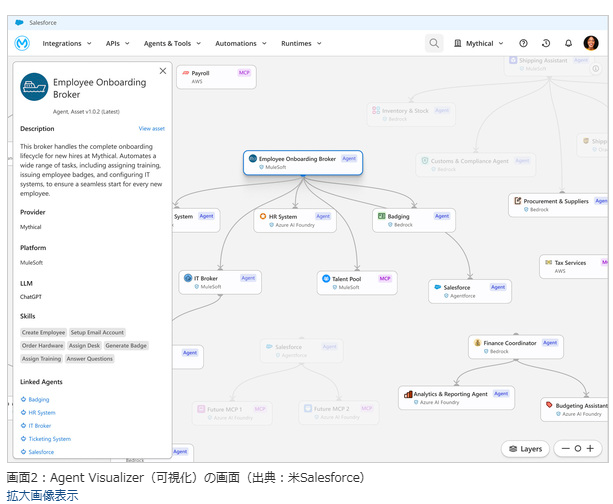613x504 pixels.
Task: Click the Customs & Compliance Agent icon
Action: click(425, 160)
